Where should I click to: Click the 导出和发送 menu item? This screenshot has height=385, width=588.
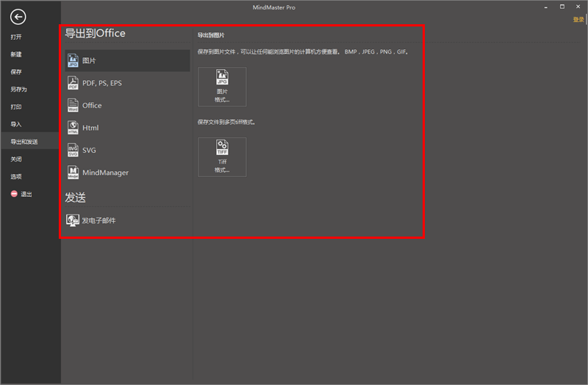click(x=24, y=142)
